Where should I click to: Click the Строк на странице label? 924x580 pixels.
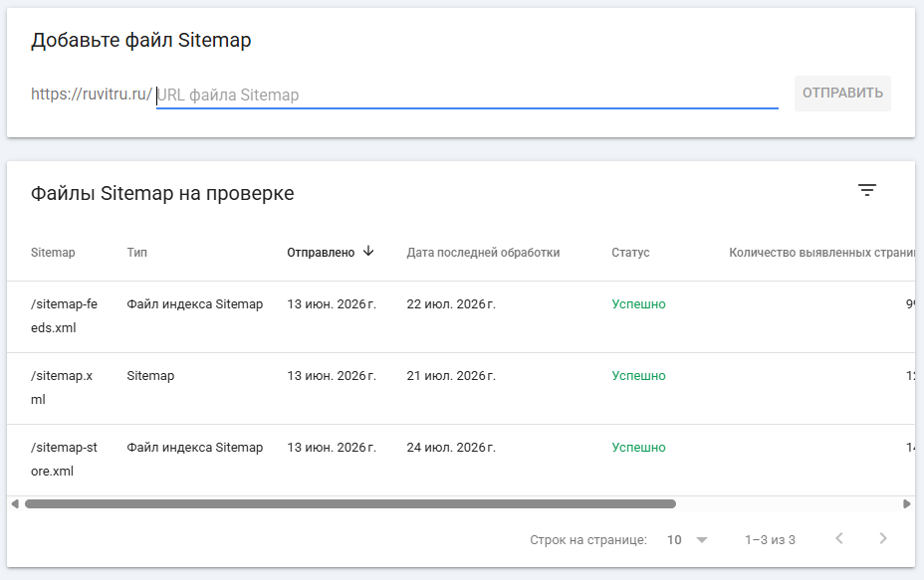click(x=588, y=540)
